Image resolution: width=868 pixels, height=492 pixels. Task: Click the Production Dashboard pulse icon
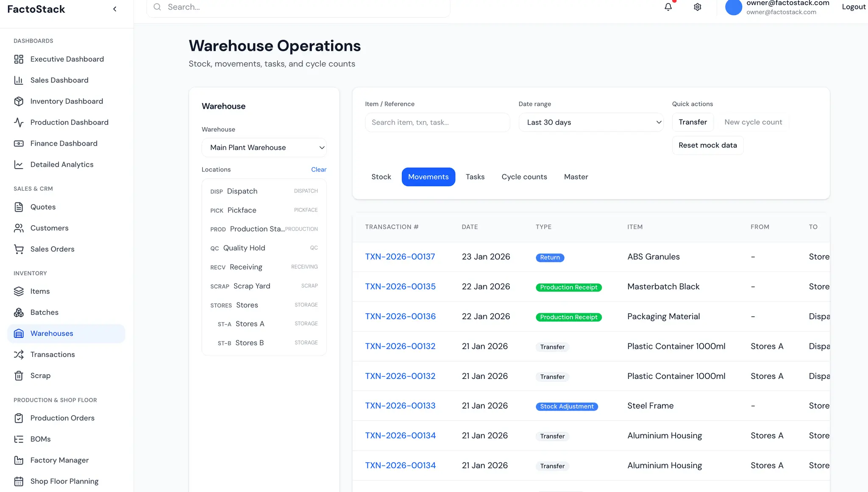[19, 122]
